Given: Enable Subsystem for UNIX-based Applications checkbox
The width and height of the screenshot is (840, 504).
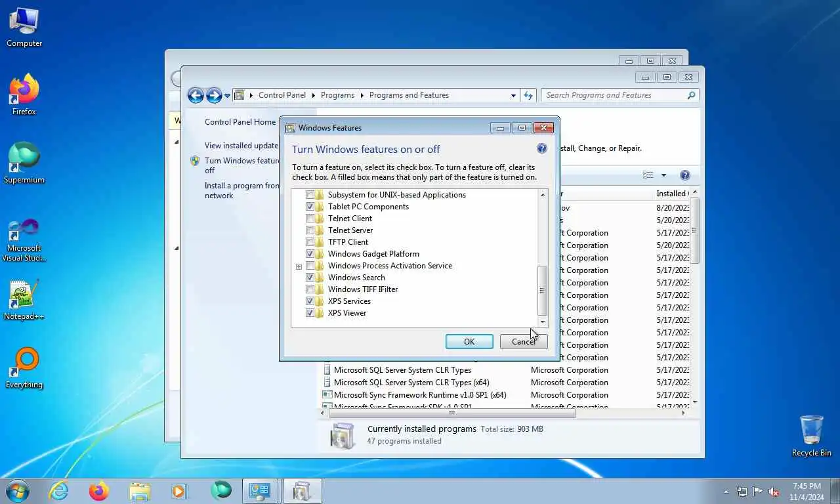Looking at the screenshot, I should pos(310,195).
